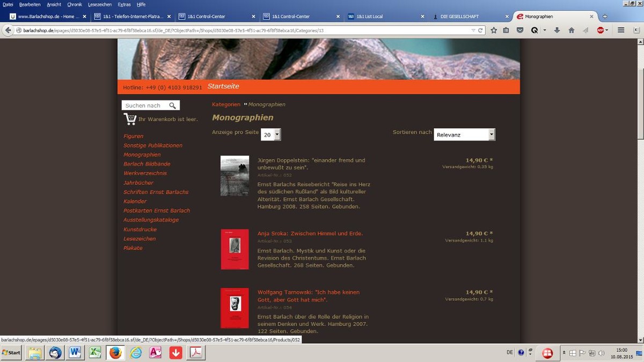The image size is (644, 362).
Task: Navigate to Startseite
Action: click(224, 86)
